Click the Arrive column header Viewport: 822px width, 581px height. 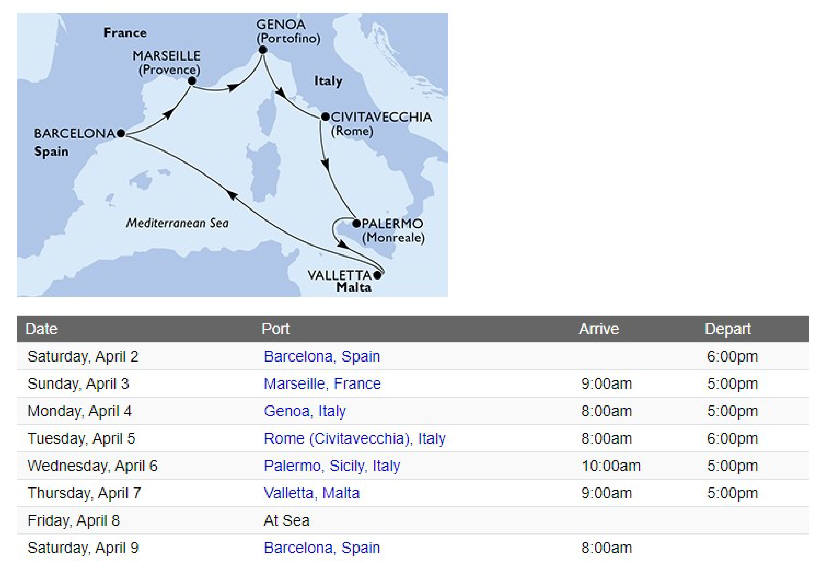point(599,329)
